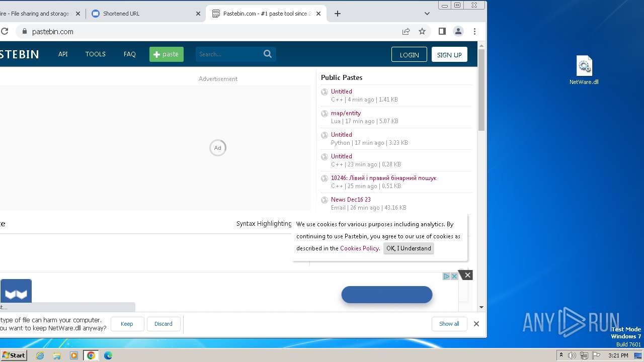This screenshot has height=362, width=644.
Task: Launch Windows Media Player from taskbar
Action: 74,355
